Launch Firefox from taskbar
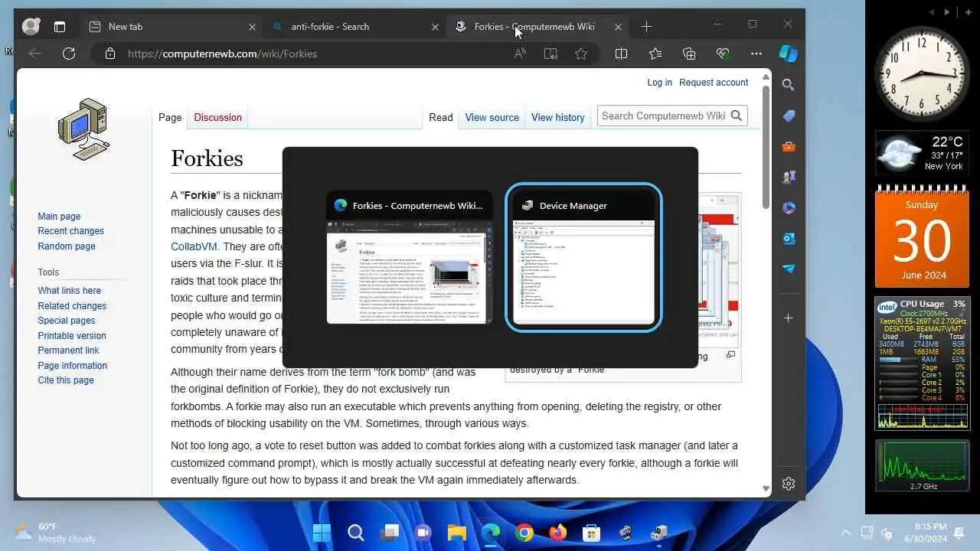980x551 pixels. [558, 533]
